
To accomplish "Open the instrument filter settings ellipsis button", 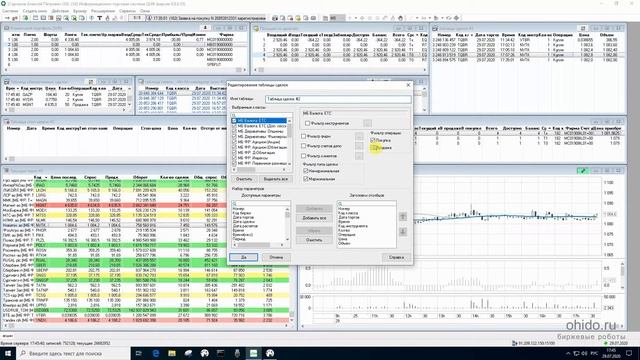I will pyautogui.click(x=367, y=123).
